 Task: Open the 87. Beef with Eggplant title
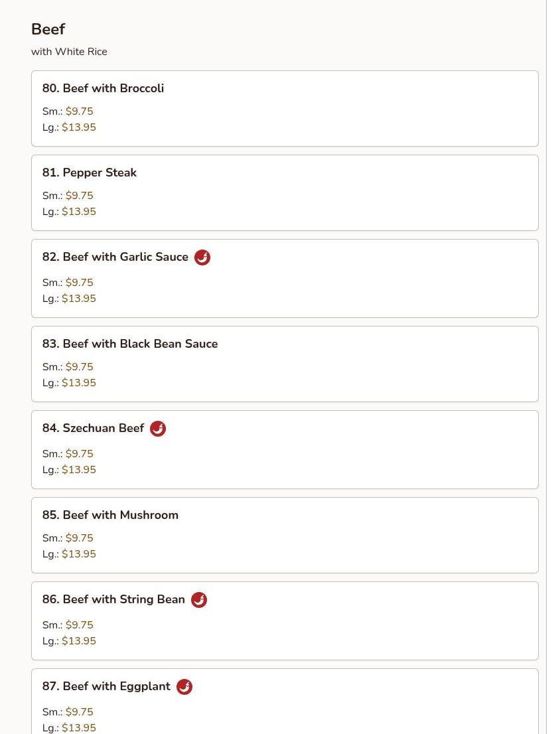point(106,687)
